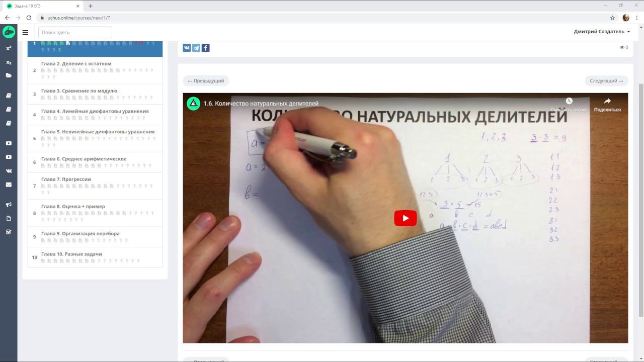The height and width of the screenshot is (362, 644).
Task: Select the Задача 19 ЕГЭ browser tab
Action: [43, 6]
